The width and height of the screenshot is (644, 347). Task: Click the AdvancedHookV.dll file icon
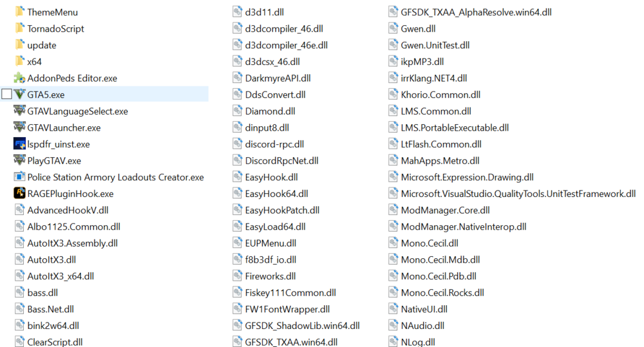pos(20,210)
